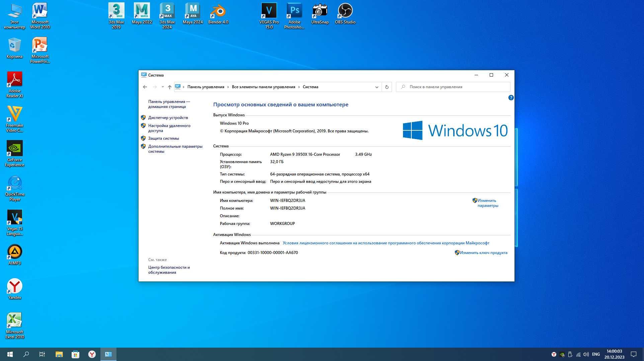Select the QuickTime Player desktop icon
Screen dimensions: 644x361
(14, 188)
